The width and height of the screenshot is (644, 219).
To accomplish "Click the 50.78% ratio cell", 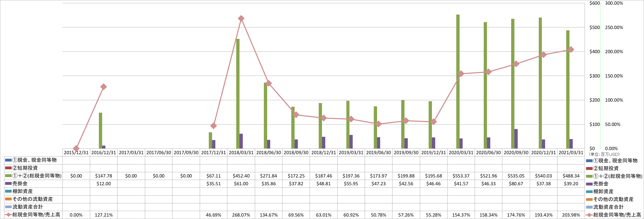I will click(378, 215).
